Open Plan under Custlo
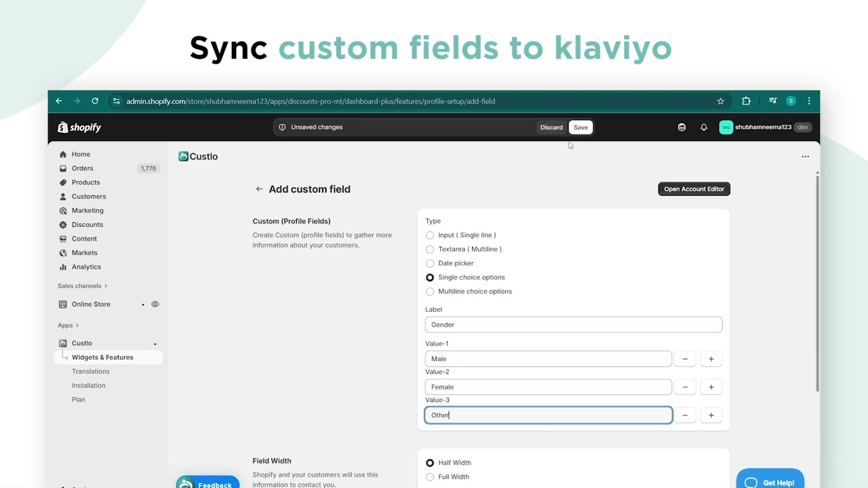Image resolution: width=868 pixels, height=488 pixels. tap(79, 400)
